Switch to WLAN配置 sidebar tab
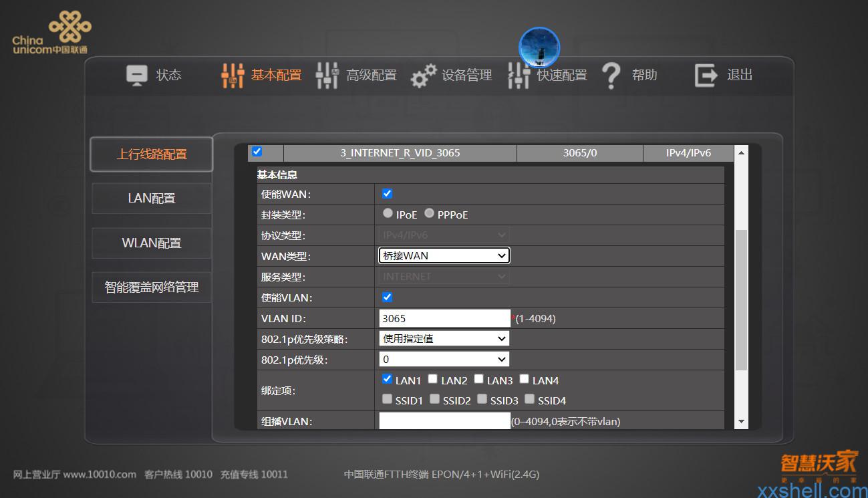Image resolution: width=868 pixels, height=498 pixels. [x=152, y=243]
